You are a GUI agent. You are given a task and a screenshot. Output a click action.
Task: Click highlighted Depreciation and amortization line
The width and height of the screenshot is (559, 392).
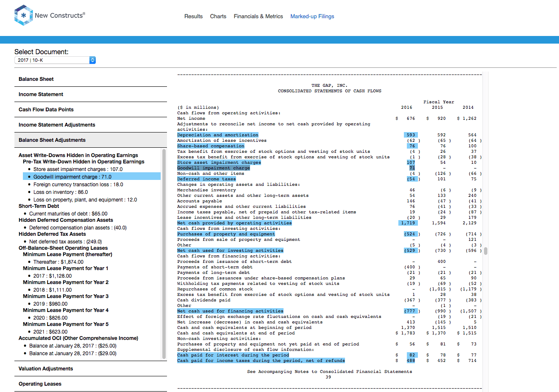pos(217,135)
